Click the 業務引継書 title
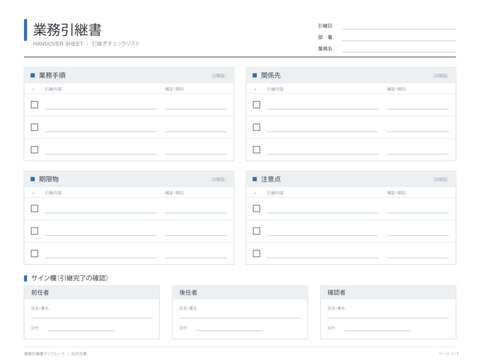 [67, 30]
